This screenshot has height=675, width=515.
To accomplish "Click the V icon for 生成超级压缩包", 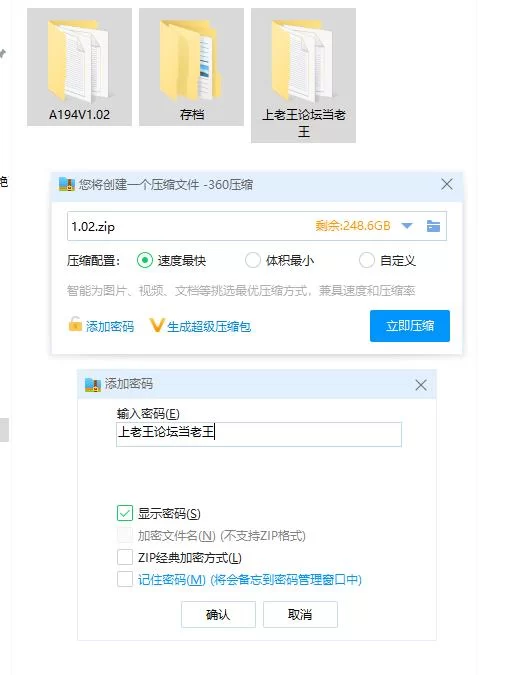I will (x=156, y=325).
